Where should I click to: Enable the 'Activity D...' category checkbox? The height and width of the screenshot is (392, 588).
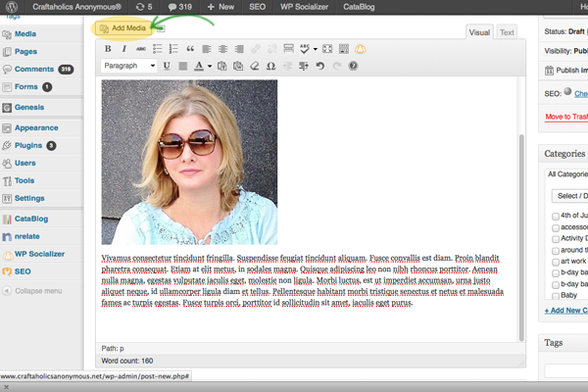(x=556, y=238)
